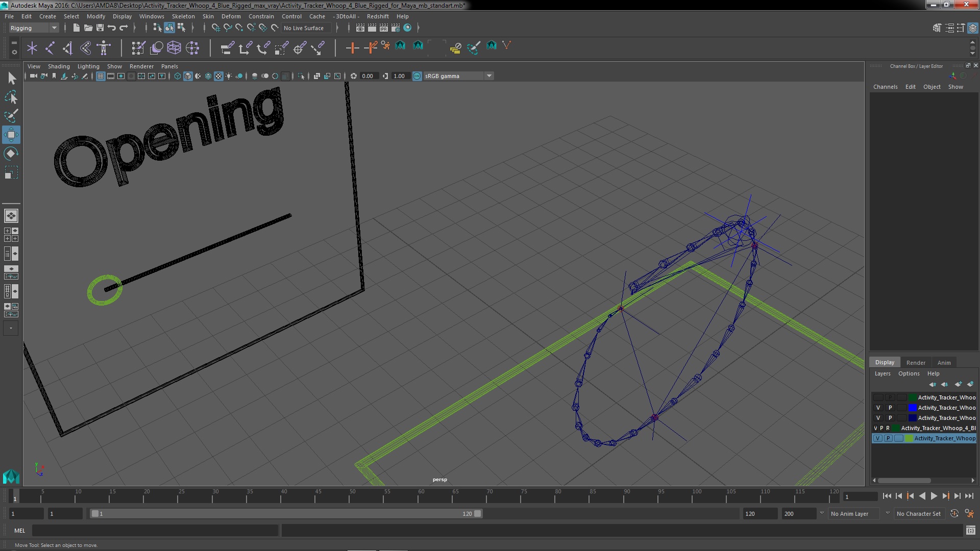Move selected layer up icon

point(933,384)
